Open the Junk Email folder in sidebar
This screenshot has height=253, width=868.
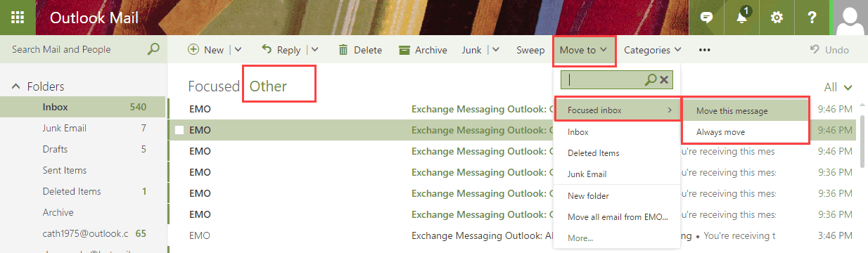tap(84, 128)
